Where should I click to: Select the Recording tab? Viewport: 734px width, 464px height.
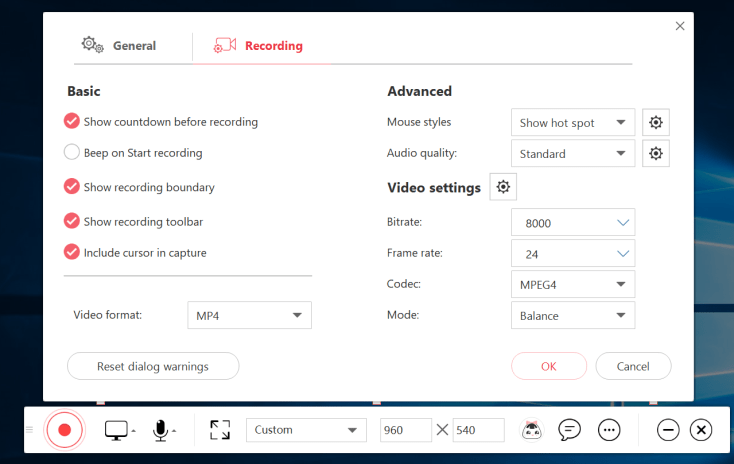pos(259,46)
